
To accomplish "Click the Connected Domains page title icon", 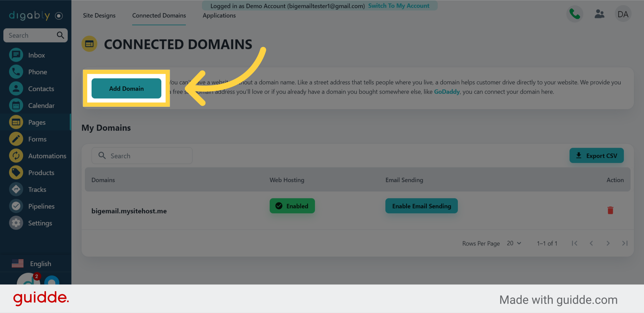I will pos(89,44).
